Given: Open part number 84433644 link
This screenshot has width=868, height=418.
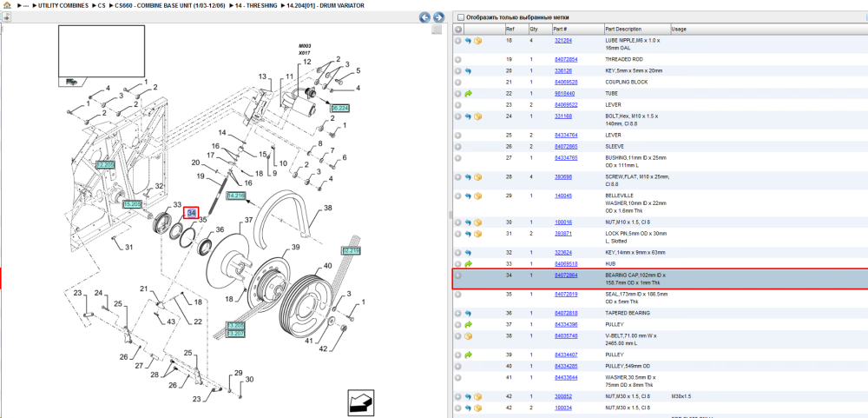Looking at the screenshot, I should click(x=566, y=377).
